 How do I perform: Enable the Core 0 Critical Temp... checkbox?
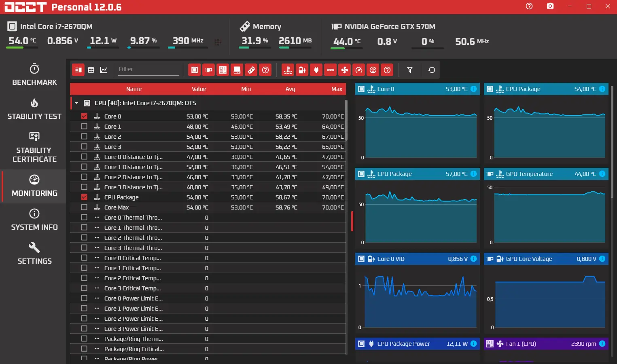point(84,258)
